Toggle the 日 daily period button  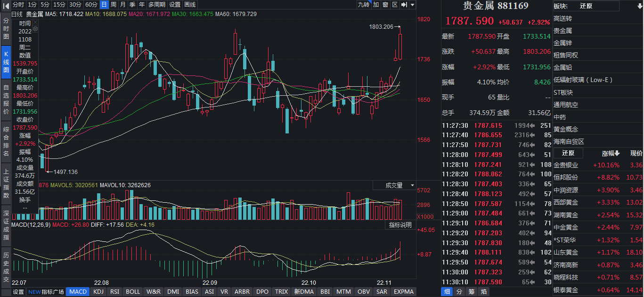pos(104,5)
